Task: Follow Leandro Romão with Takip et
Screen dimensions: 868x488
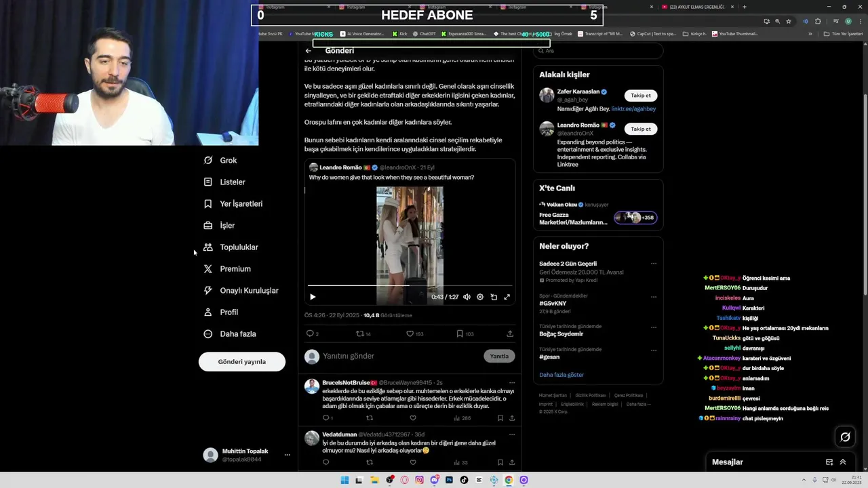Action: tap(641, 129)
